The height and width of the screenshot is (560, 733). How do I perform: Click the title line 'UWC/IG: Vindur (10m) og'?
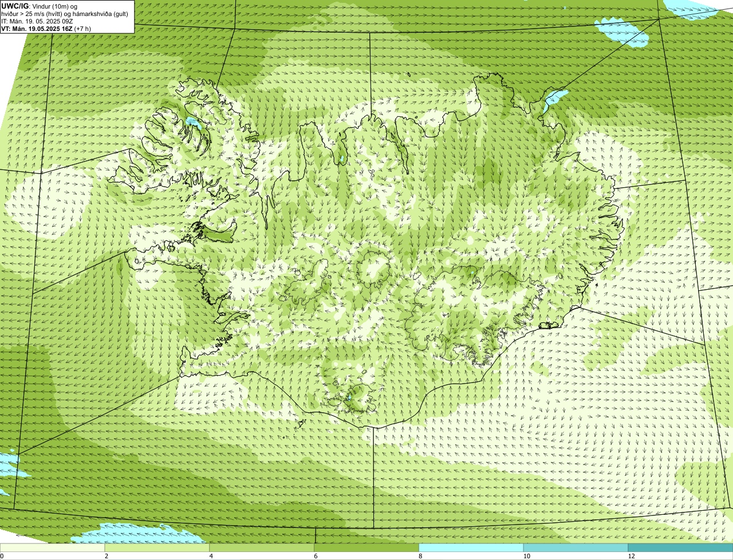point(39,6)
